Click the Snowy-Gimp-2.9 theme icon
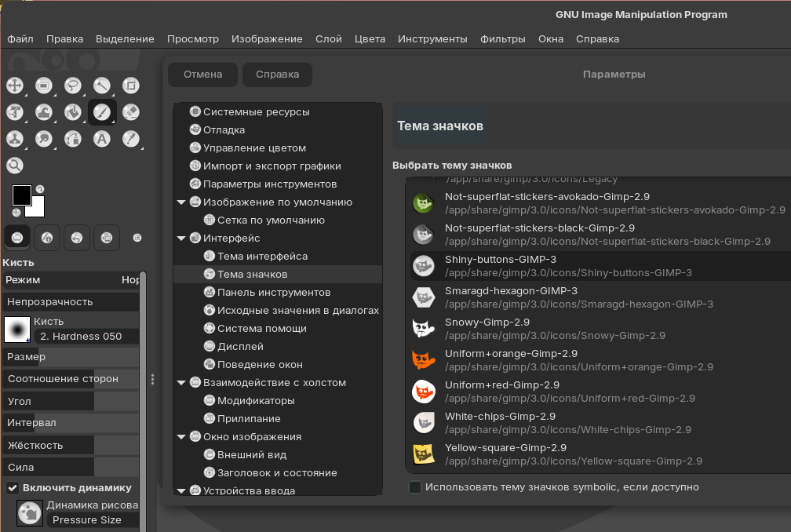 (423, 329)
